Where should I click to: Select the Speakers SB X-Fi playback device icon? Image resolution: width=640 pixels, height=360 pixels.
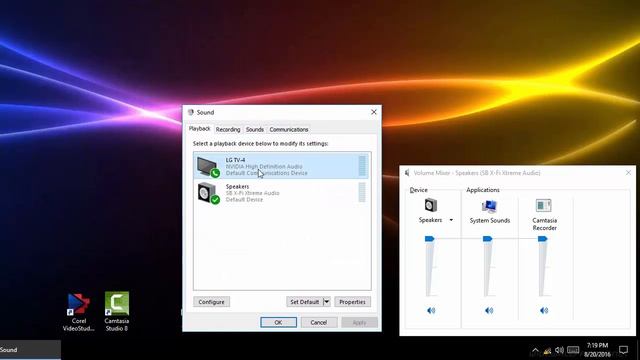click(209, 193)
